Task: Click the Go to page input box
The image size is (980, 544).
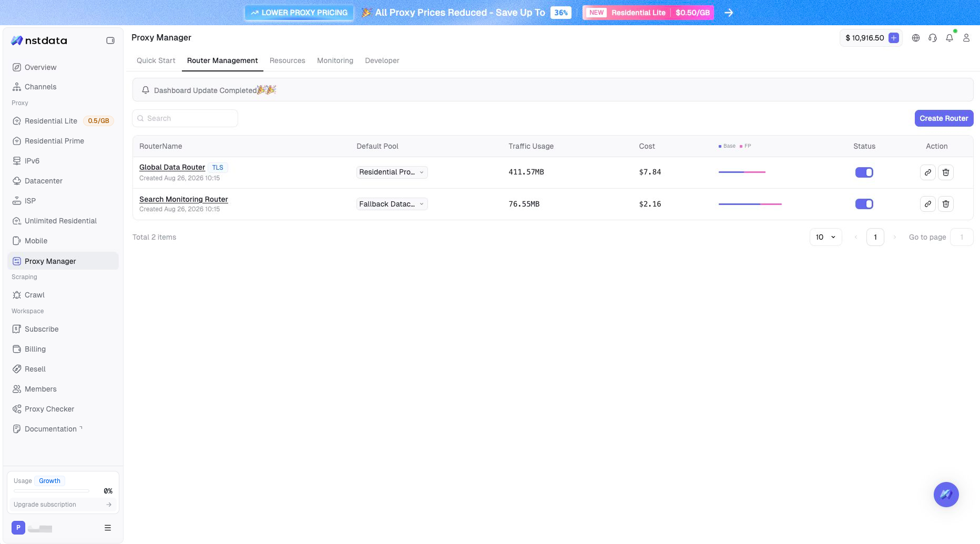Action: point(962,237)
